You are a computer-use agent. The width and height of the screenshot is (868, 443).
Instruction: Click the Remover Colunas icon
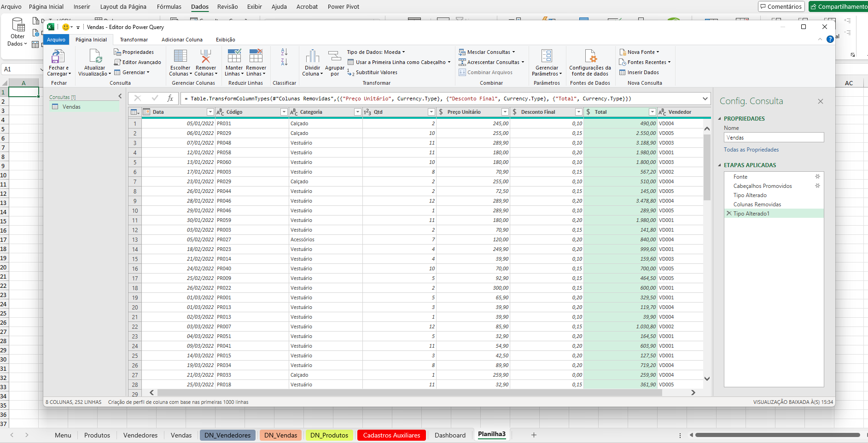pyautogui.click(x=206, y=56)
